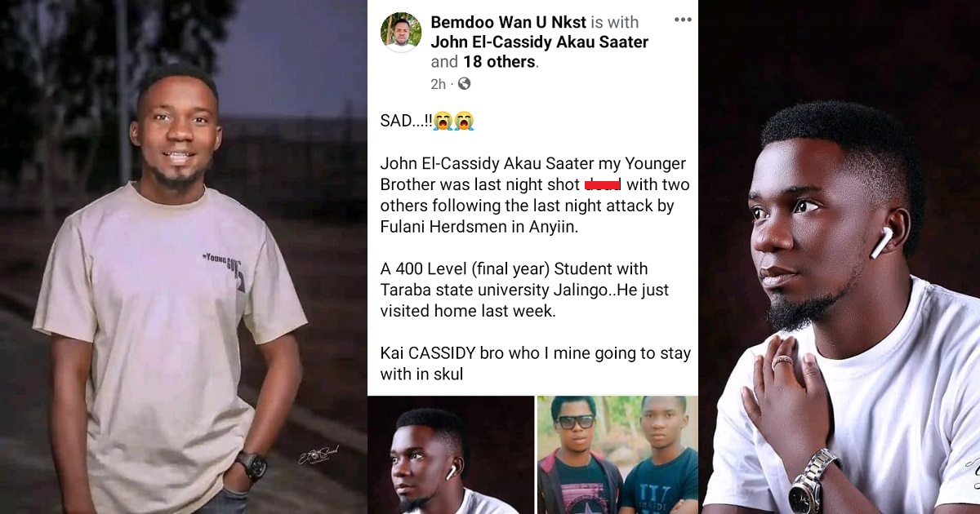This screenshot has height=514, width=980.
Task: Open Bemdoo Wan U Nkst's profile avatar
Action: pos(401,33)
